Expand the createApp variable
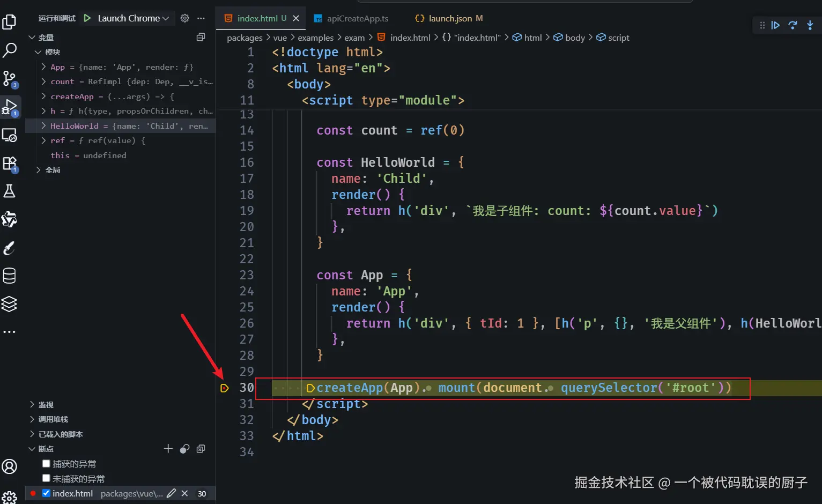 [x=44, y=97]
